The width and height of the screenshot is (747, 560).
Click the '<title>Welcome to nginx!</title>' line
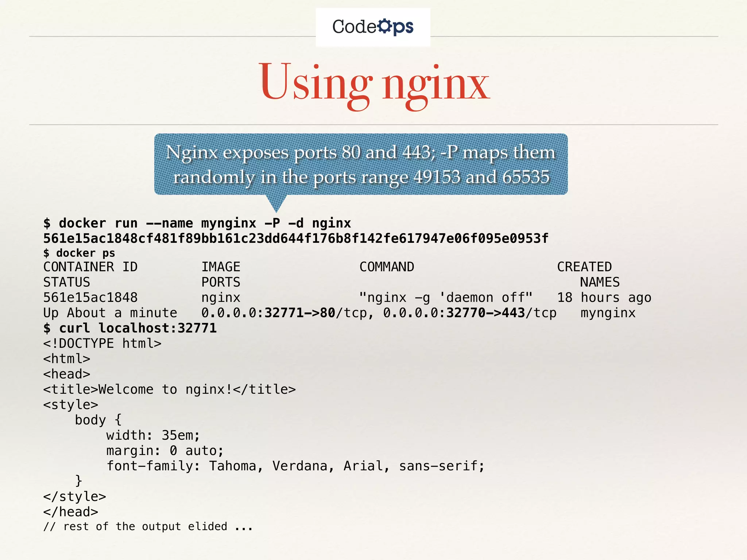pyautogui.click(x=169, y=389)
